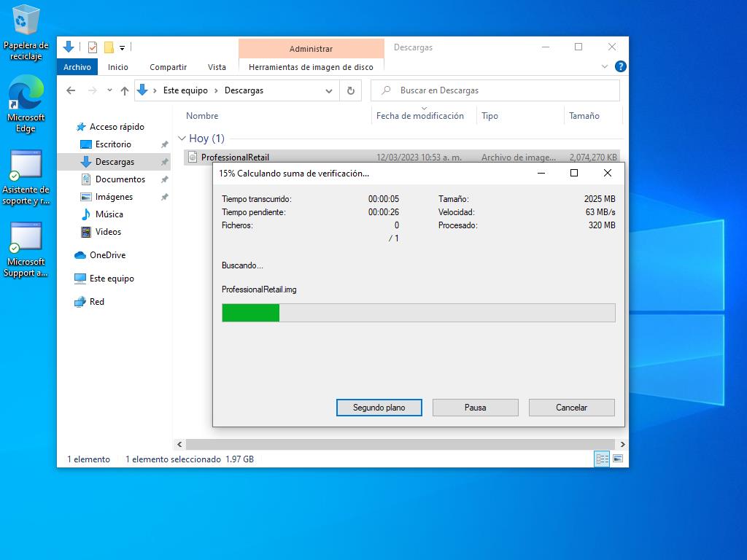Click the Properties icon in quick access toolbar
This screenshot has height=560, width=747.
coord(93,47)
